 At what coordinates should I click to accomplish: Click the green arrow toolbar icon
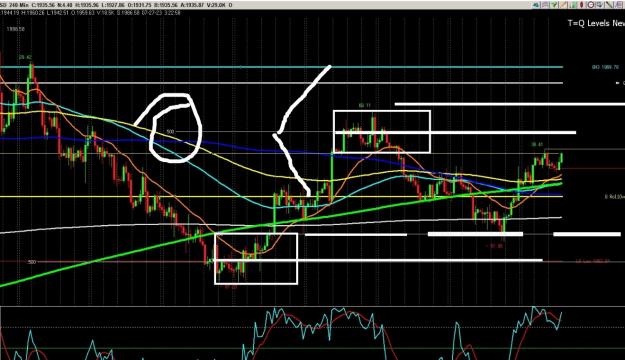tap(535, 5)
